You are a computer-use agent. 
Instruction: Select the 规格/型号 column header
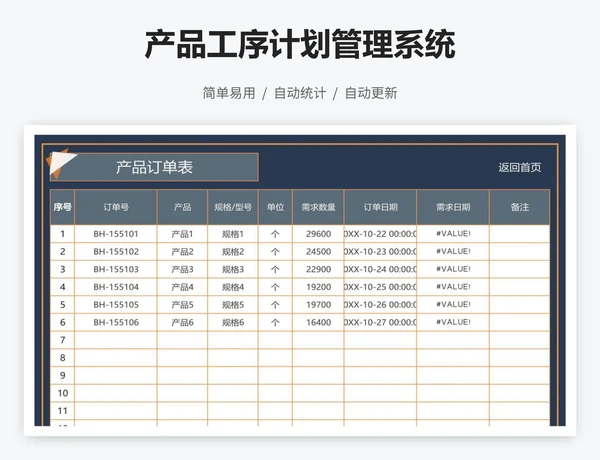click(233, 207)
